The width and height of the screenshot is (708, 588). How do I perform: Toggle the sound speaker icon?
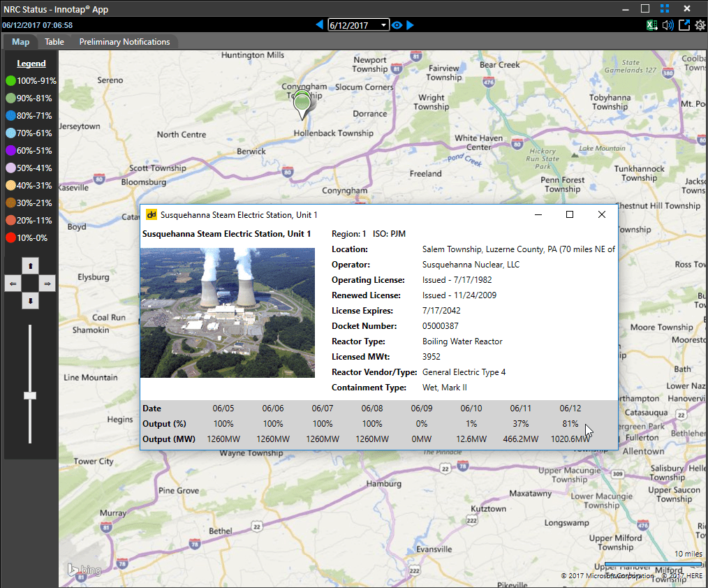668,25
